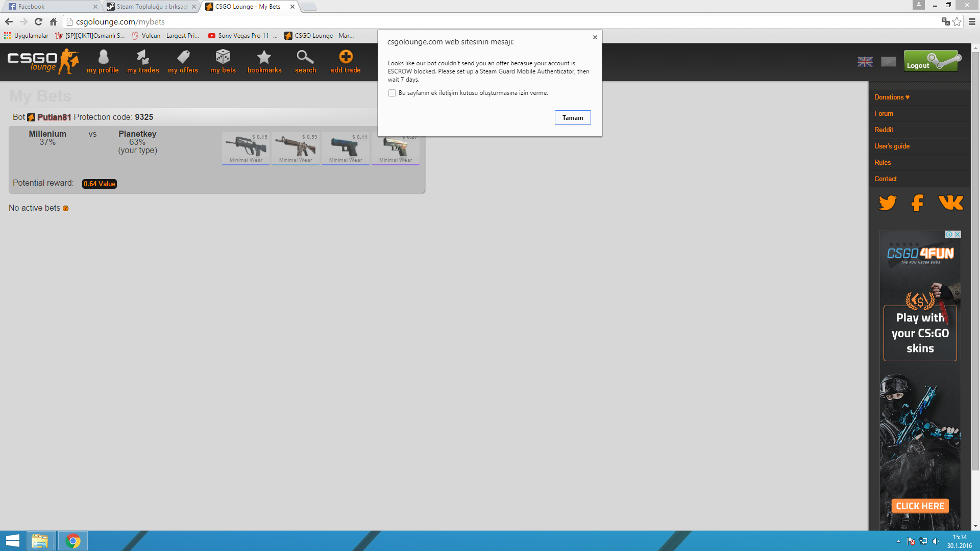Viewport: 980px width, 551px height.
Task: Click the volume tray icon
Action: [x=936, y=541]
